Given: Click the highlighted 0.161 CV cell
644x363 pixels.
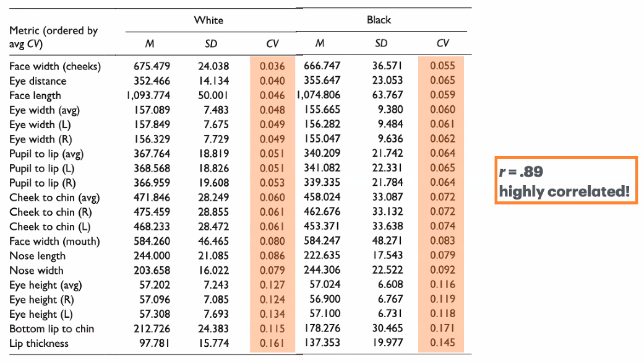Looking at the screenshot, I should click(x=272, y=344).
